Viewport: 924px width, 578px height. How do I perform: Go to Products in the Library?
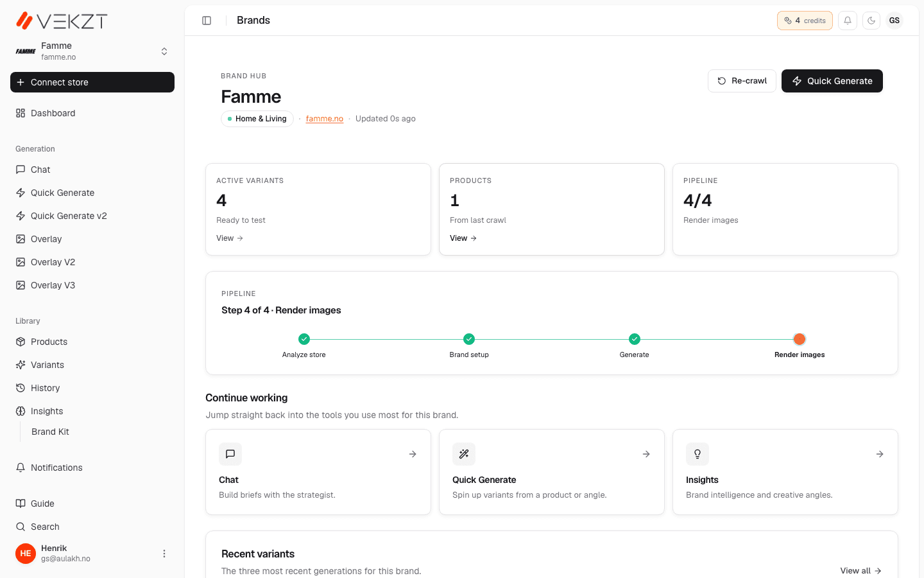(92, 342)
